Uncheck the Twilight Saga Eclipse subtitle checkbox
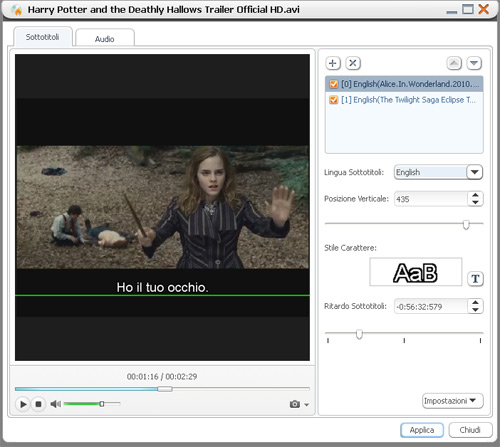This screenshot has height=447, width=500. click(x=334, y=100)
